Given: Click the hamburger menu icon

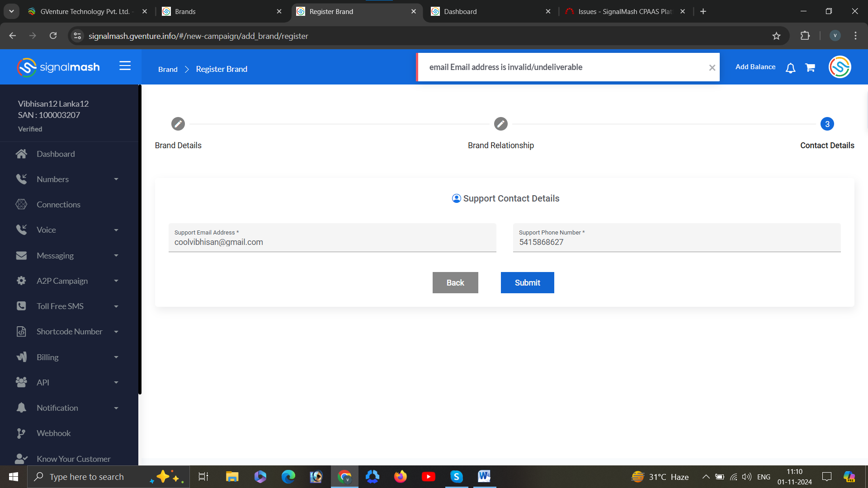Looking at the screenshot, I should (125, 66).
